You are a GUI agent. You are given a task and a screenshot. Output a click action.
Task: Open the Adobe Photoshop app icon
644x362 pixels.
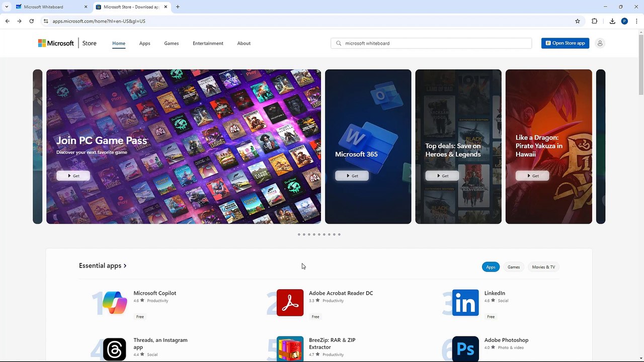465,349
